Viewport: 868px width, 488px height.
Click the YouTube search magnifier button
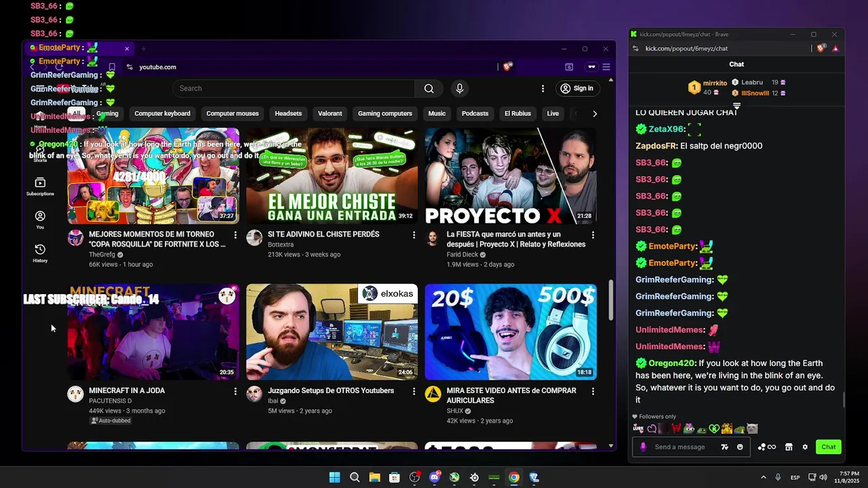pyautogui.click(x=429, y=88)
